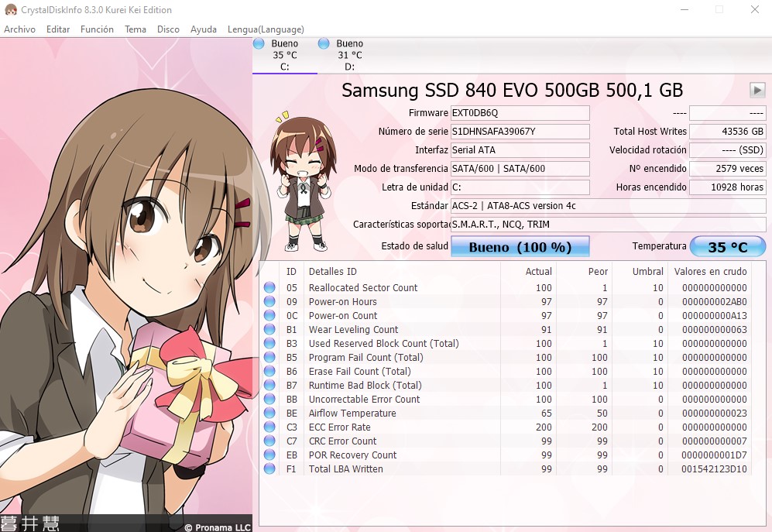This screenshot has height=532, width=772.
Task: Click the D: drive blue health orb
Action: click(x=324, y=43)
